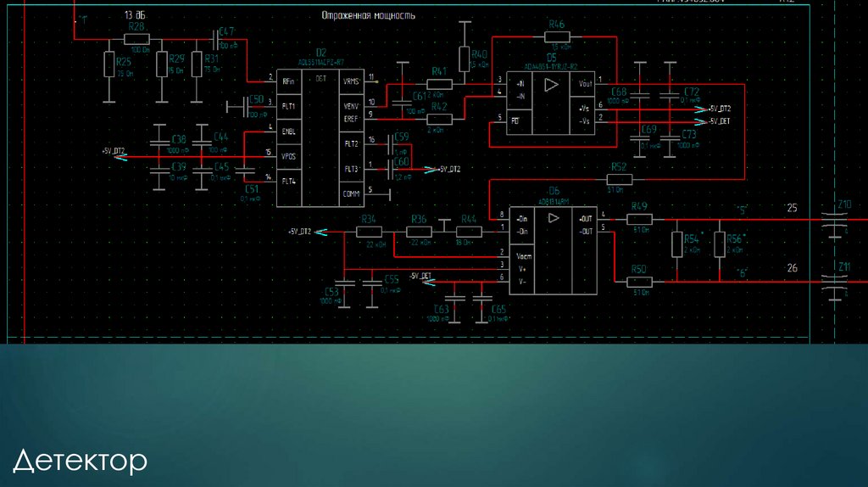Select resistor R34 symbol

coord(369,232)
